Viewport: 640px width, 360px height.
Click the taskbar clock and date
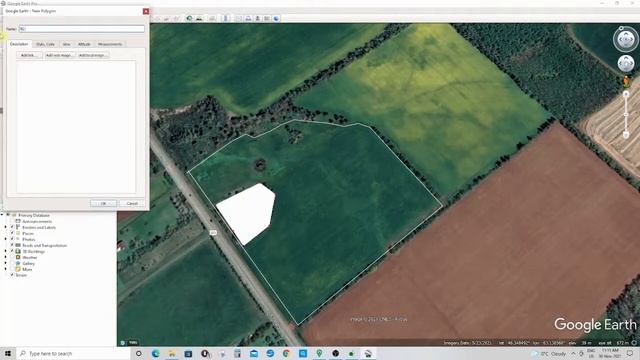point(610,353)
